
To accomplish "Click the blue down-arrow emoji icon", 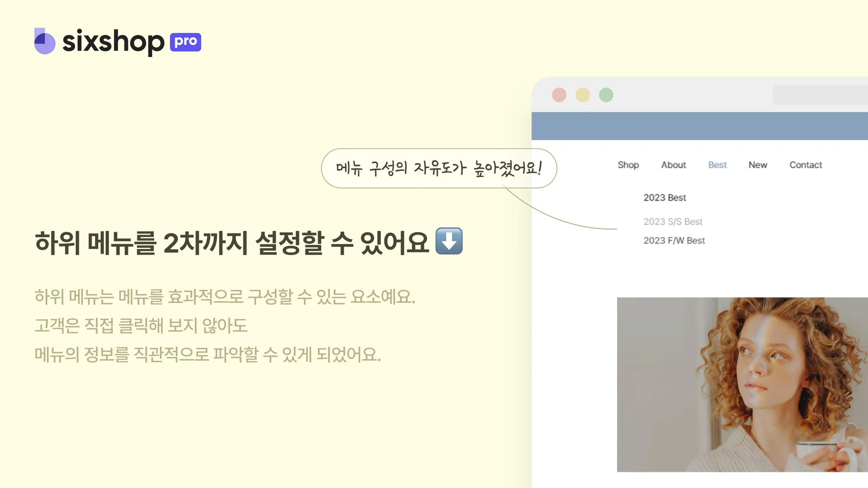I will (449, 241).
